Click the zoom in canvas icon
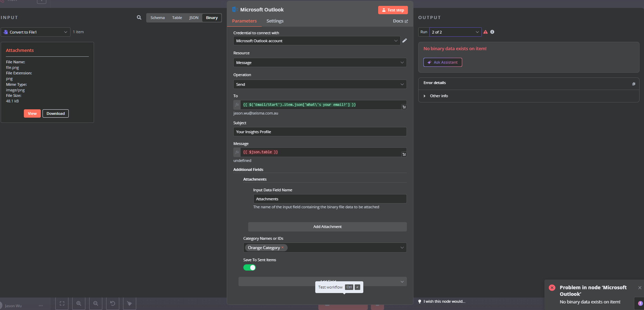644x310 pixels. pos(79,303)
